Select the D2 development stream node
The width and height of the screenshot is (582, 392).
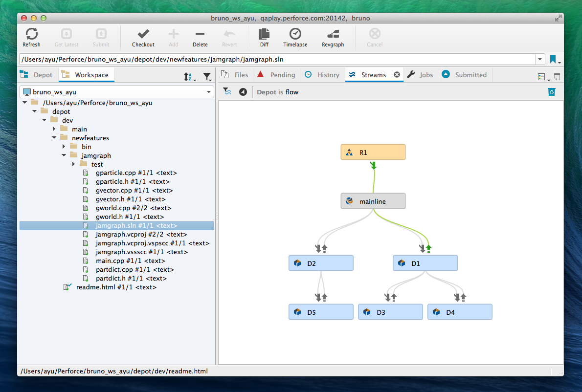(321, 263)
